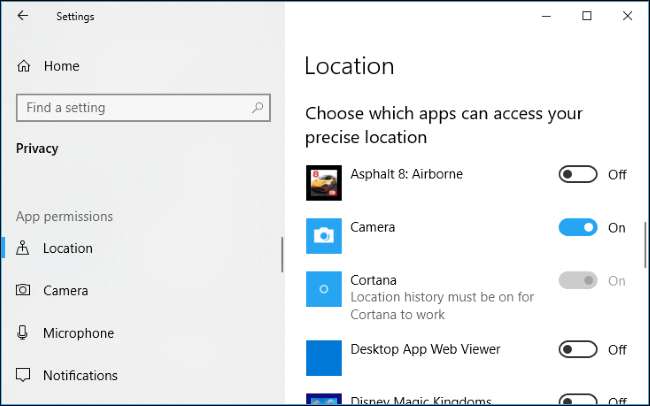This screenshot has width=650, height=406.
Task: Enable location for Asphalt 8: Airborne
Action: click(577, 175)
